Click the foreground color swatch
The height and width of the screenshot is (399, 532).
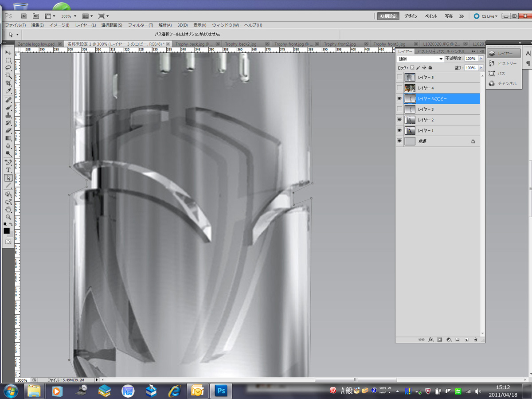7,231
